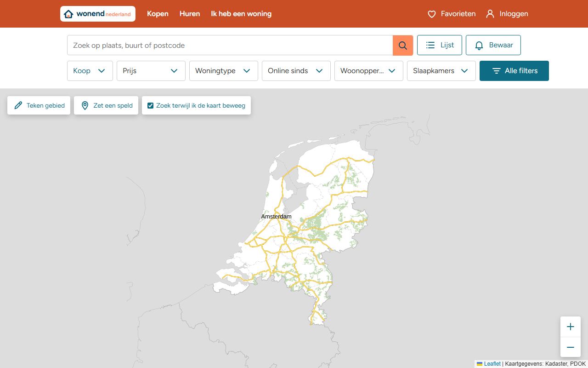Uncheck 'Zoek terwijl ik de kaart beweeg'
Image resolution: width=588 pixels, height=368 pixels.
pos(150,105)
